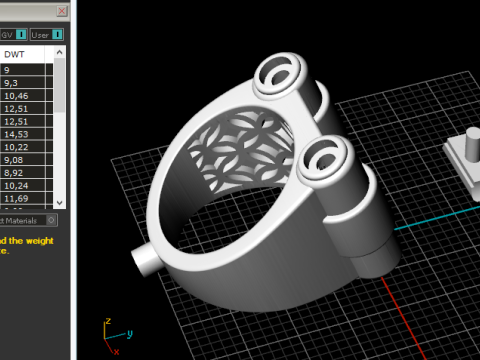The image size is (480, 360).
Task: Click the scroll down arrow of the list
Action: pos(59,202)
